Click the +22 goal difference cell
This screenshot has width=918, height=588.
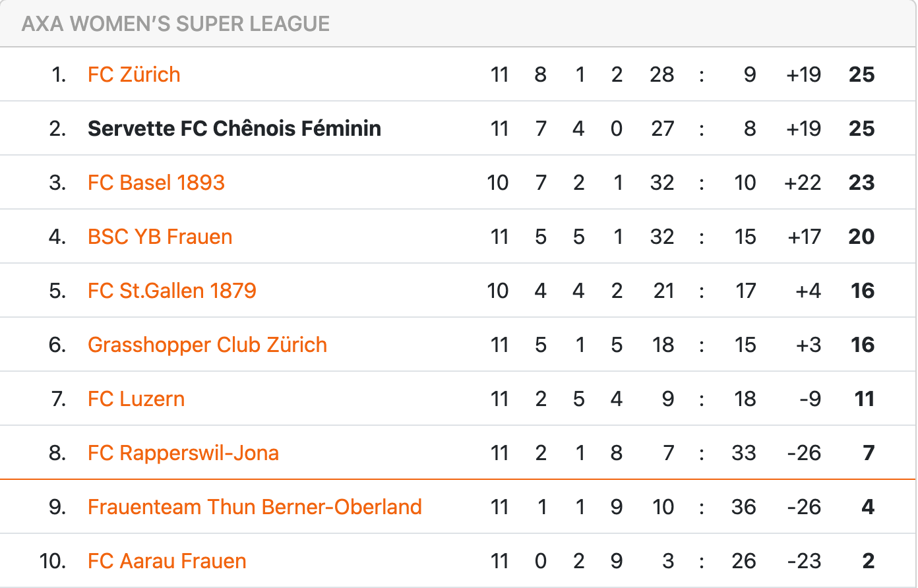point(803,183)
